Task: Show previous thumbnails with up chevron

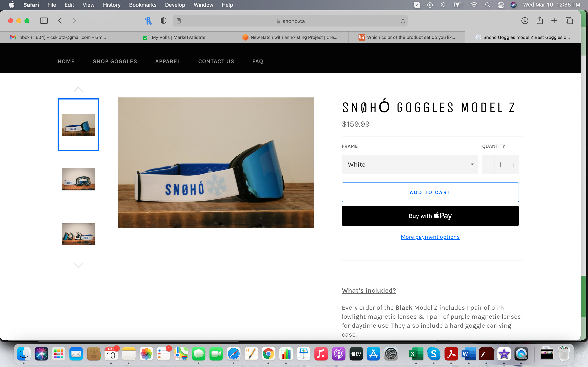Action: pos(78,89)
